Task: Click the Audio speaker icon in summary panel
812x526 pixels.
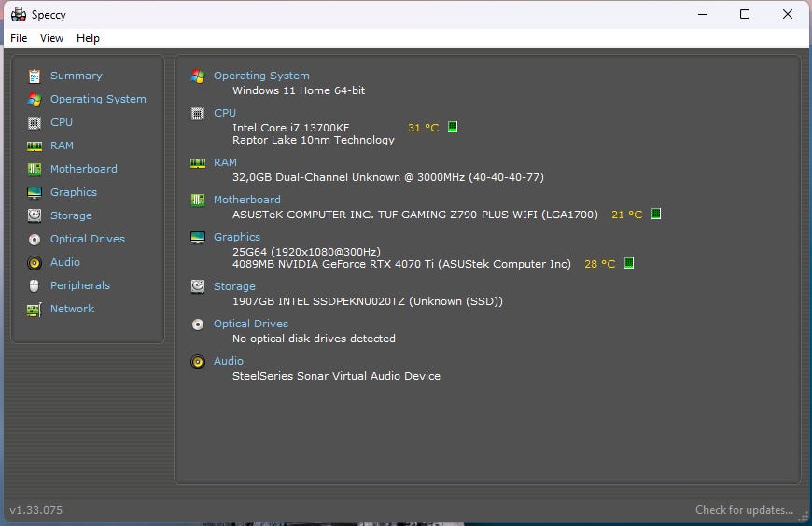Action: (x=198, y=361)
